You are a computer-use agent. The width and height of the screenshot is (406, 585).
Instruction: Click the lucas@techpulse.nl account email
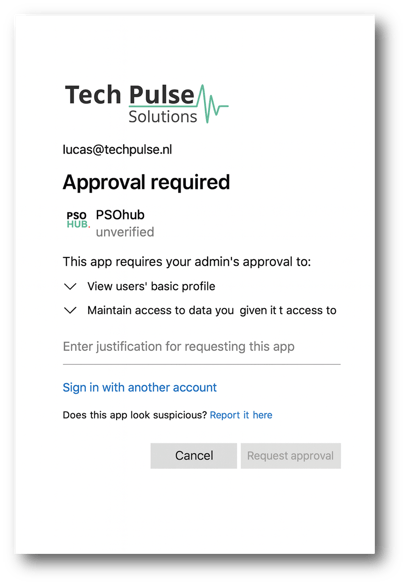tap(117, 150)
